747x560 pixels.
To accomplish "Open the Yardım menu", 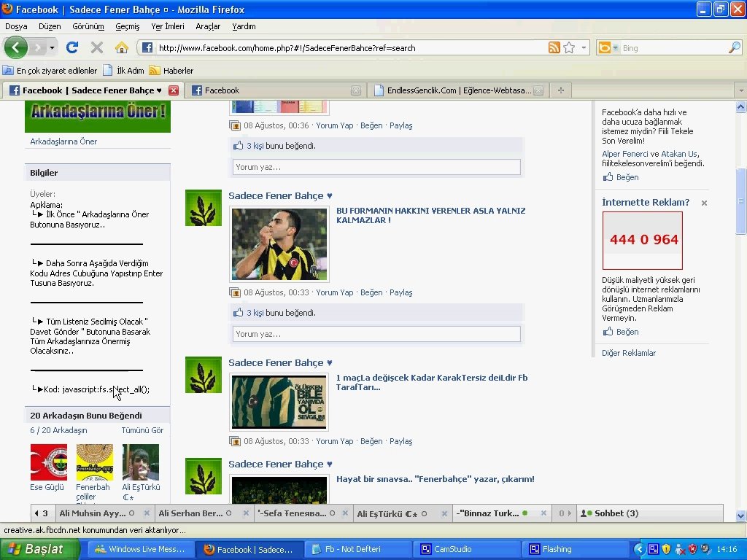I will point(244,26).
